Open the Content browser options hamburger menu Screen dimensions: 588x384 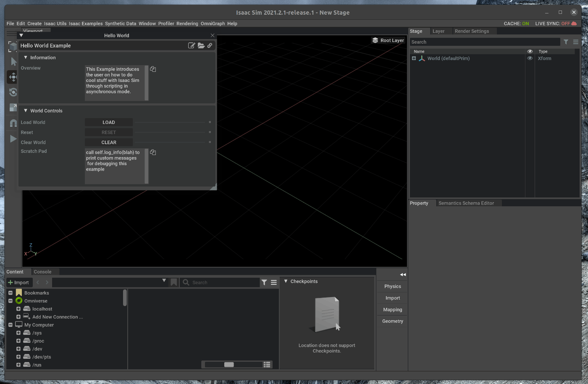(x=274, y=282)
